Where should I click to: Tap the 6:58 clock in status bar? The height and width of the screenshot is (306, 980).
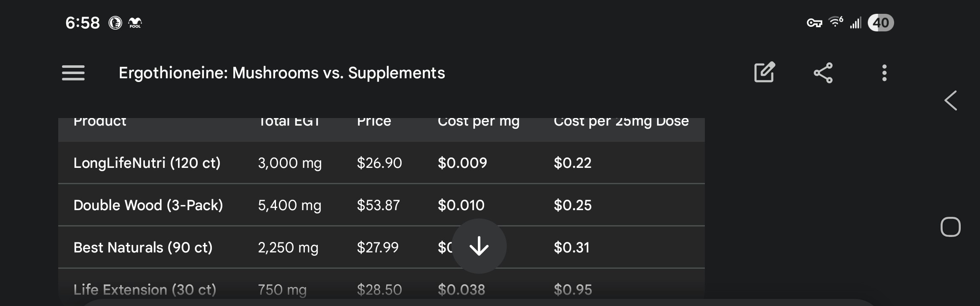click(x=83, y=23)
